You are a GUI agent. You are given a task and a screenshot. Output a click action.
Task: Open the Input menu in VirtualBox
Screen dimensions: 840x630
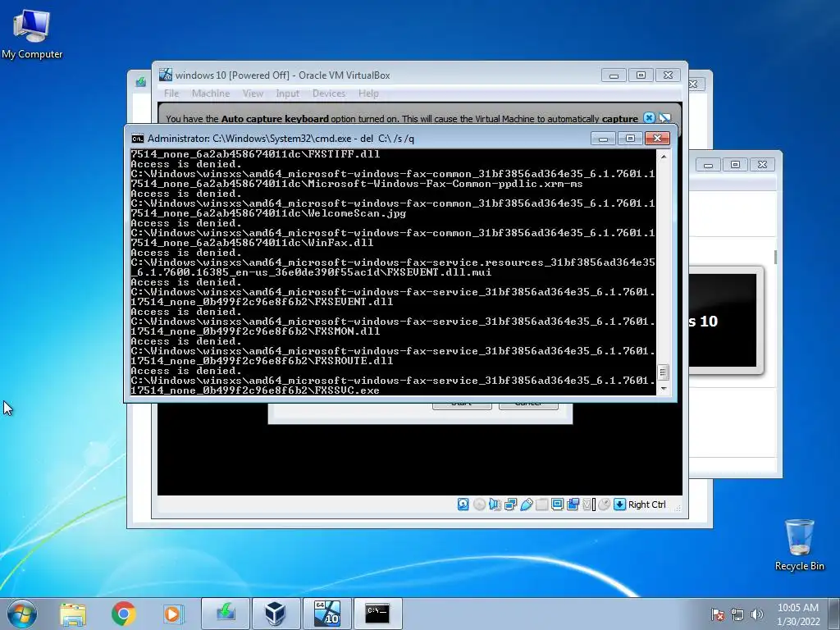[x=287, y=94]
